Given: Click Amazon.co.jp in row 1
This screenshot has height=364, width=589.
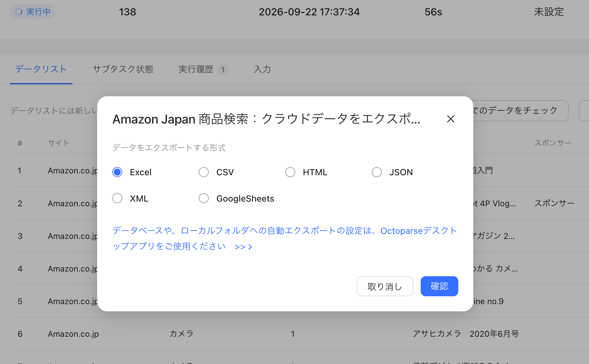Looking at the screenshot, I should tap(73, 171).
